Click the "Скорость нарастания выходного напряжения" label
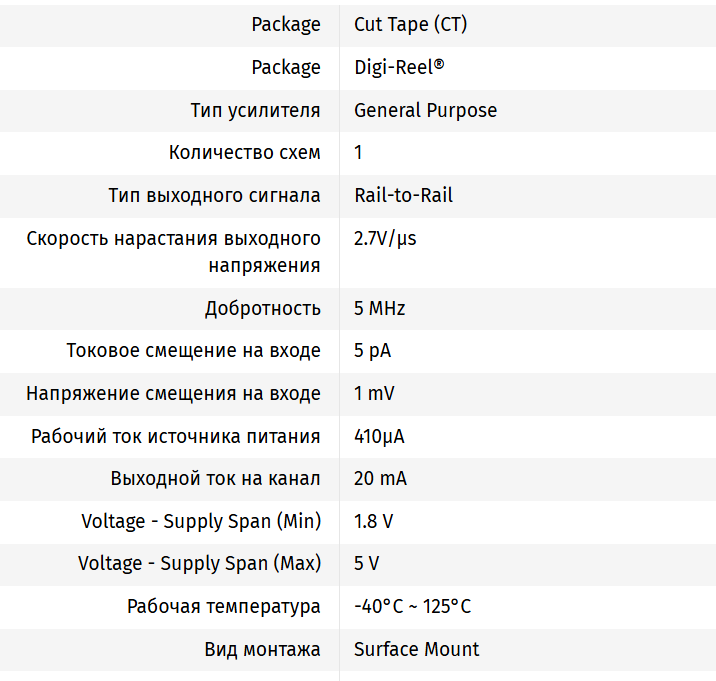This screenshot has width=716, height=681. [x=174, y=251]
